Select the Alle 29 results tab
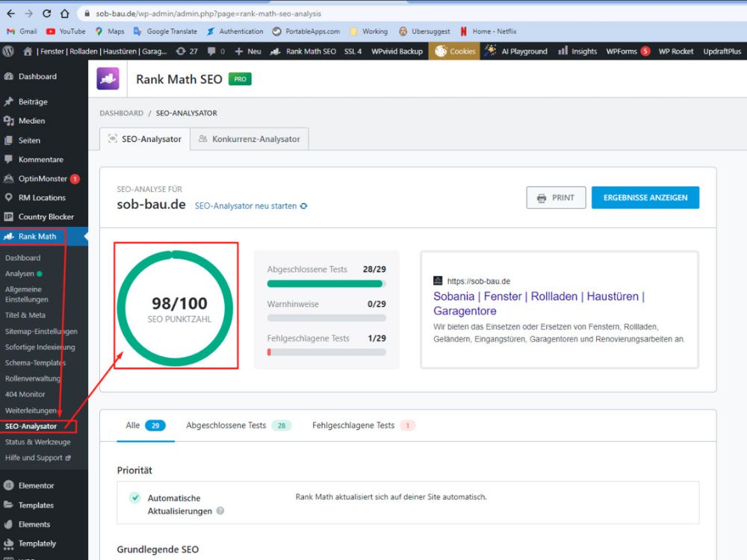The image size is (747, 560). pos(146,426)
